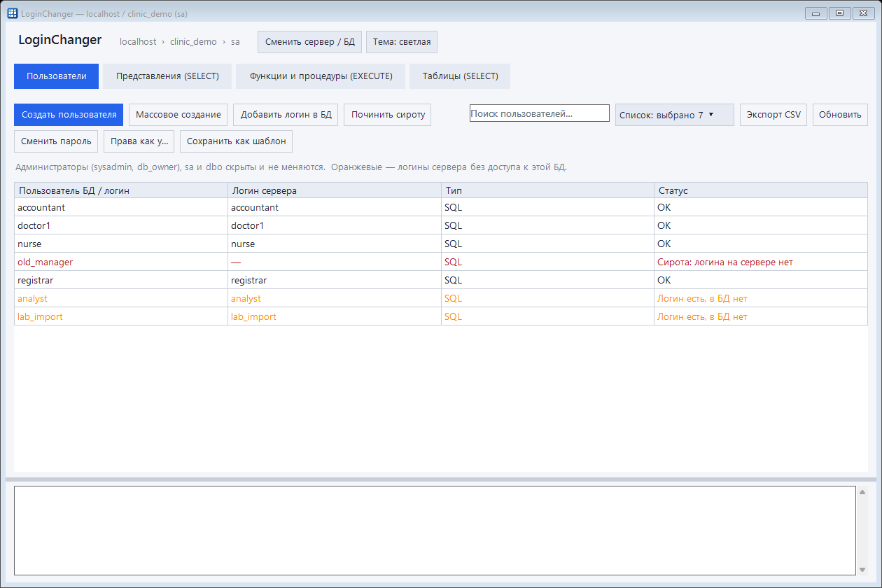
Task: Close the LoginChanger window
Action: (x=863, y=13)
